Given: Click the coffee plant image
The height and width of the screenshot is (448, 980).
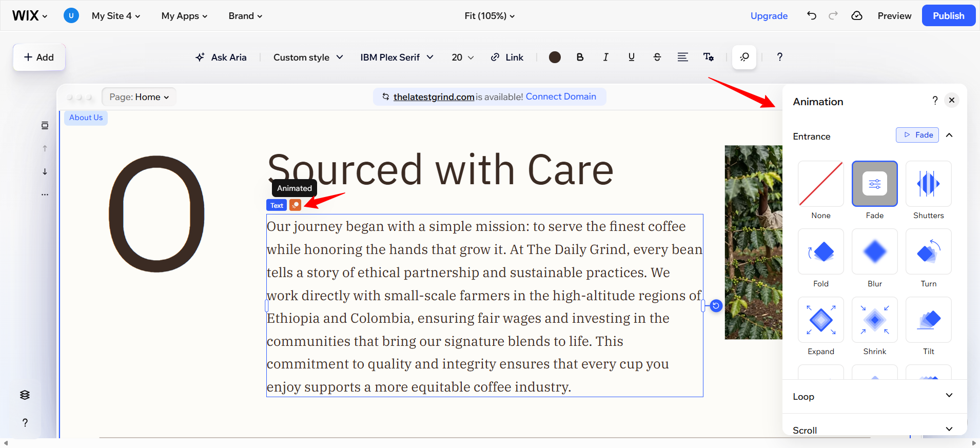Looking at the screenshot, I should (x=753, y=242).
